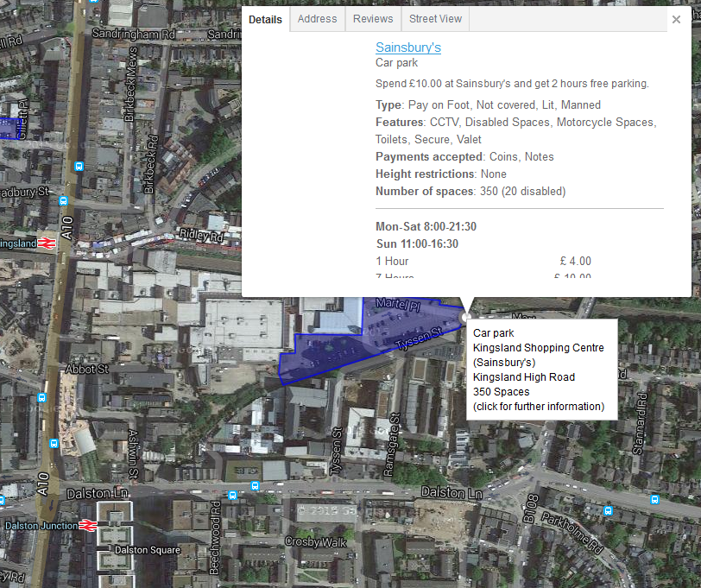Select bus stop icon near Birkbeck Mews
The width and height of the screenshot is (701, 588).
point(79,167)
